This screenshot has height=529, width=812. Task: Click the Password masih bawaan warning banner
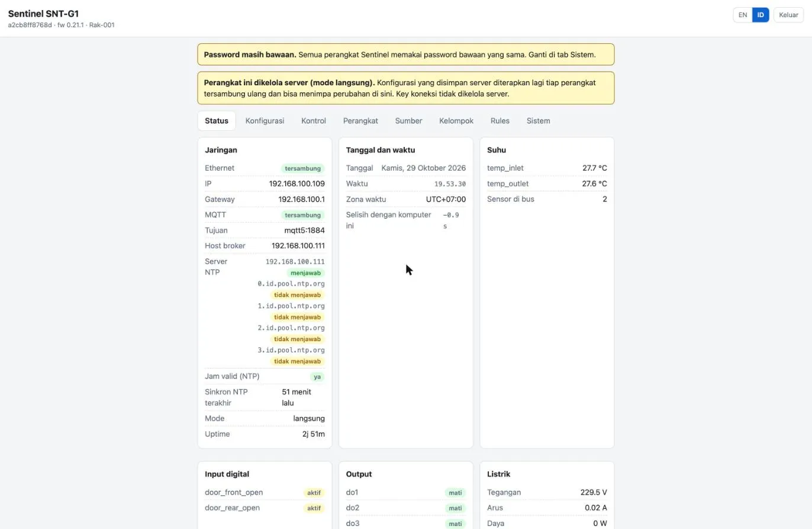(406, 54)
